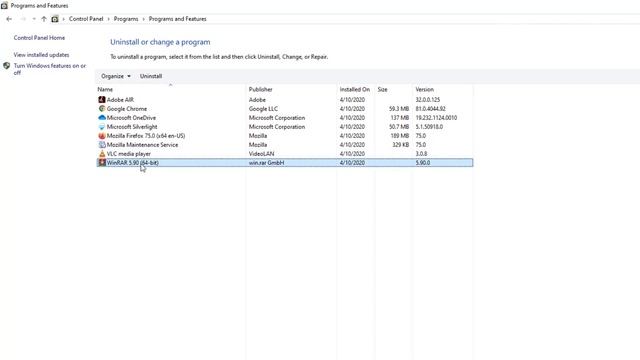Select Microsoft Silverlight program name
The width and height of the screenshot is (640, 360).
pyautogui.click(x=132, y=127)
